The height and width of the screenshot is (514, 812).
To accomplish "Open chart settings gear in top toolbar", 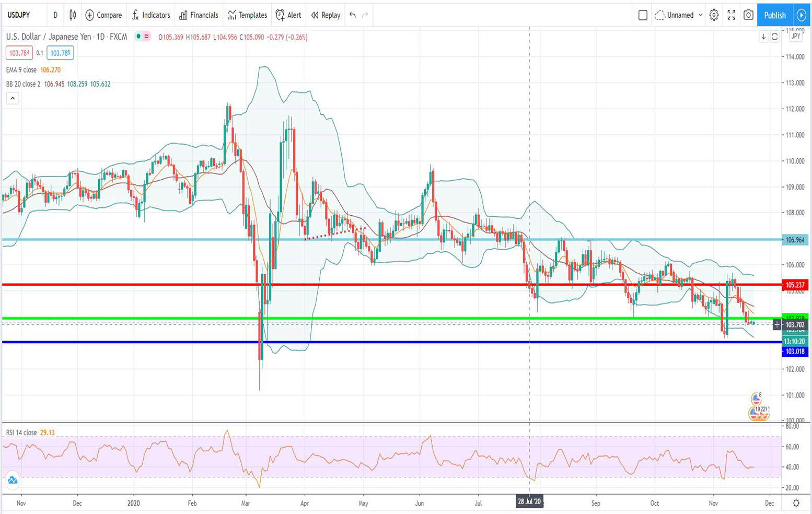I will (x=714, y=15).
